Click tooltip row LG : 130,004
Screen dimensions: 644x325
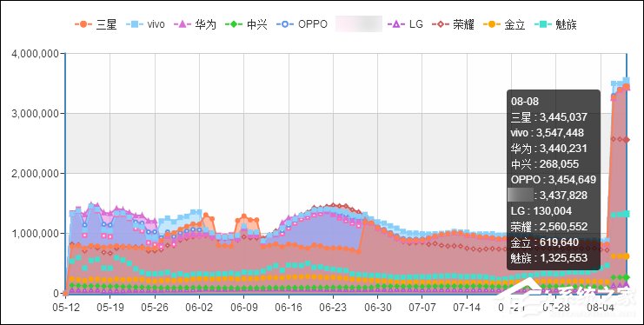[x=541, y=211]
